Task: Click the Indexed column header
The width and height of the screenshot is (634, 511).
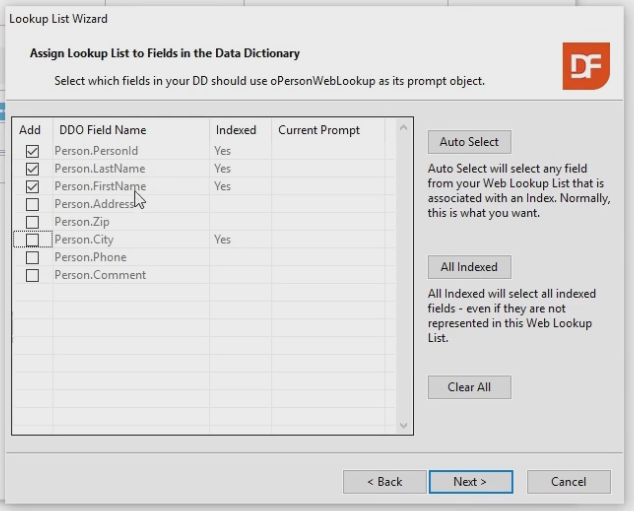Action: [236, 130]
